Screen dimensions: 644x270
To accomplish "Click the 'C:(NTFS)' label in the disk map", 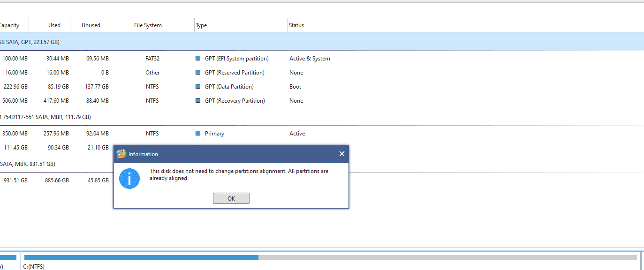I will pyautogui.click(x=34, y=266).
